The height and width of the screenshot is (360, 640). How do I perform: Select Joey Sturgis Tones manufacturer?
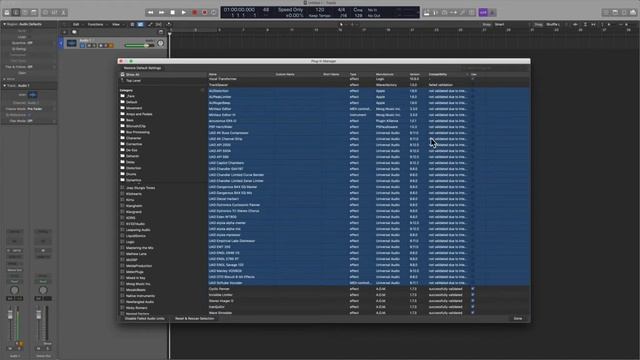point(140,188)
